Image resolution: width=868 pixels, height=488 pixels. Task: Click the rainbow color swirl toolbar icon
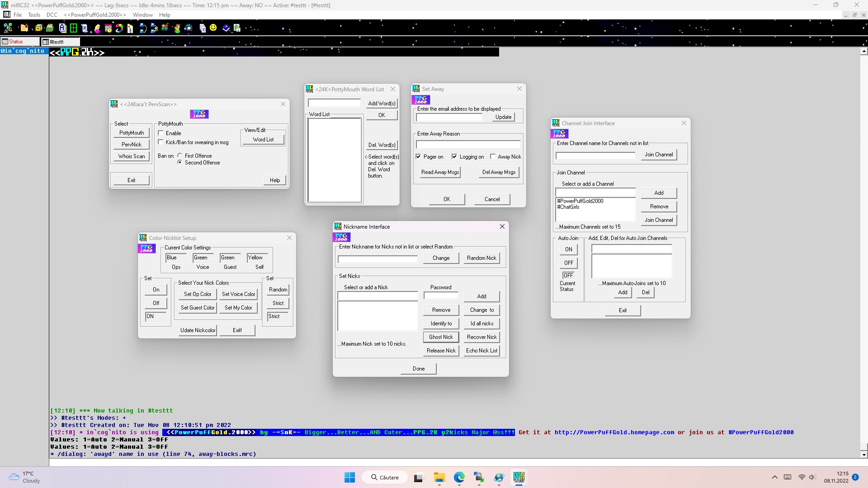(119, 28)
